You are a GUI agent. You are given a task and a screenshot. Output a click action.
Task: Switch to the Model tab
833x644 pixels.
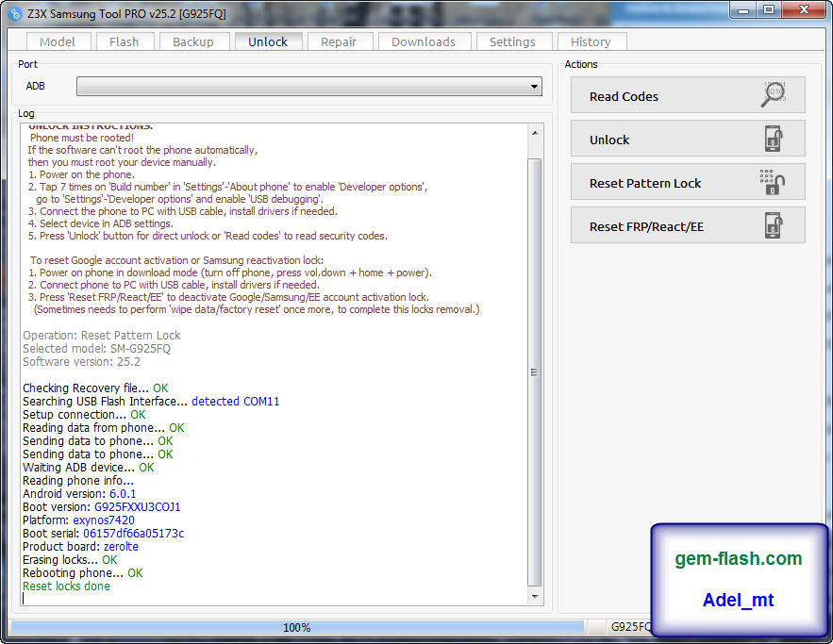(x=58, y=41)
